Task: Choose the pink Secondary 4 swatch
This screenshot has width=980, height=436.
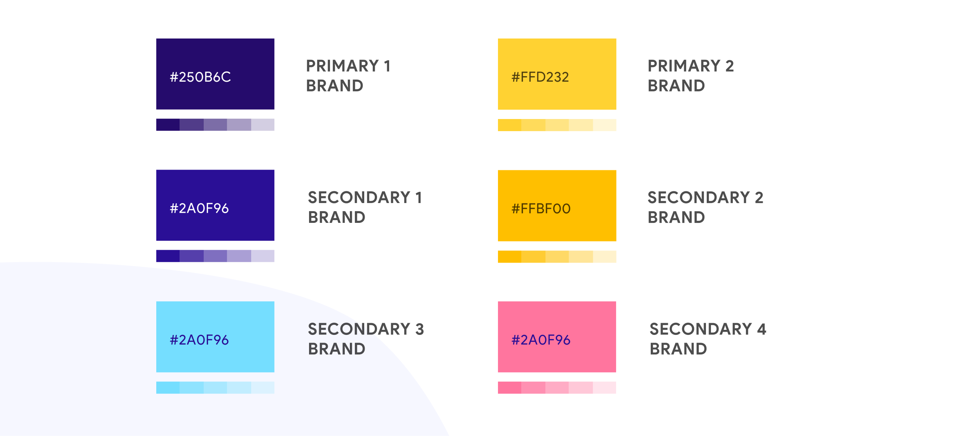Action: (x=557, y=337)
